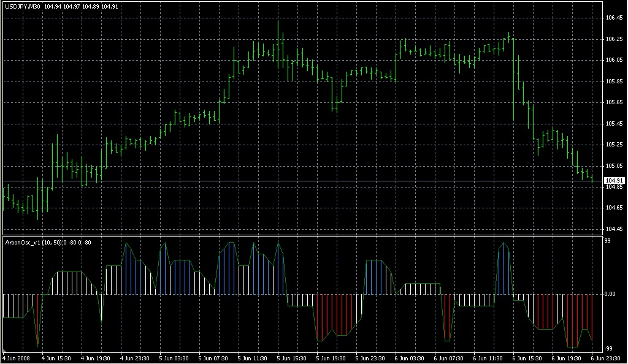Click the 105.45 price scale label
This screenshot has width=628, height=364.
coord(614,124)
